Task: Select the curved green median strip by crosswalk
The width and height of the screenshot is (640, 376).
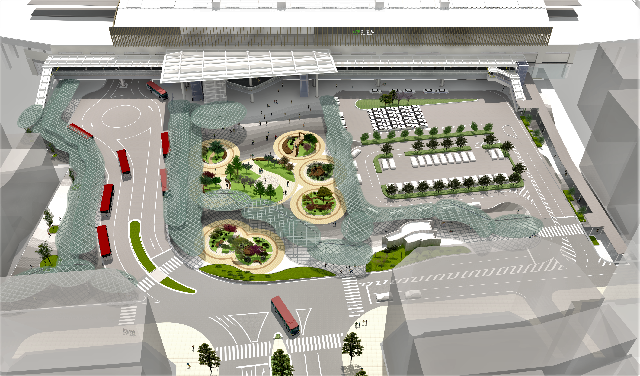Action: (142, 246)
